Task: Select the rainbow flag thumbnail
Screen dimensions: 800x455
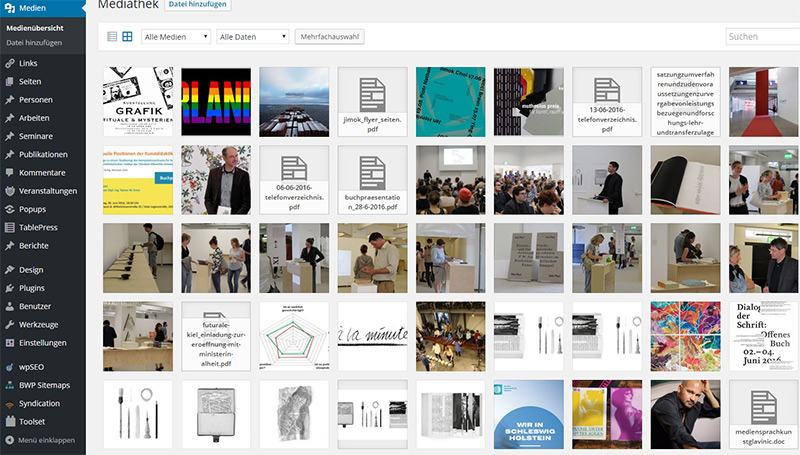Action: (216, 102)
